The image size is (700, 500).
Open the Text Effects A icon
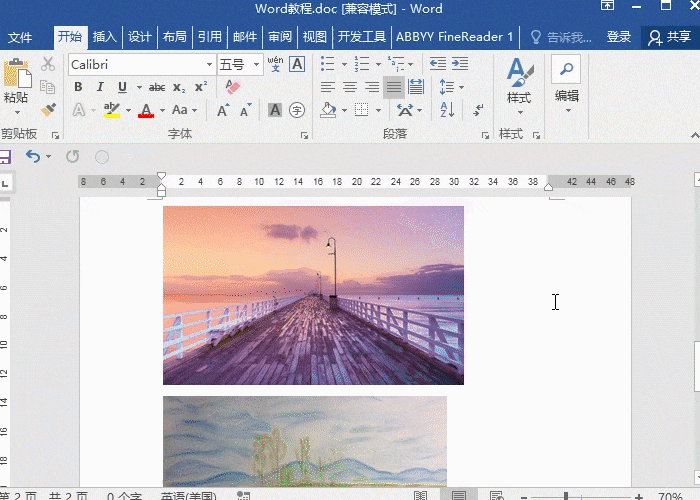[79, 110]
